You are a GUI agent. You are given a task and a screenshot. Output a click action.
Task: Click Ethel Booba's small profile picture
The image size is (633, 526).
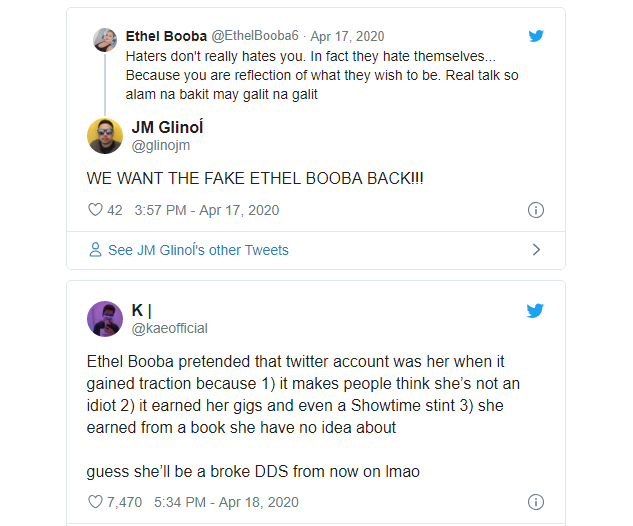tap(105, 40)
